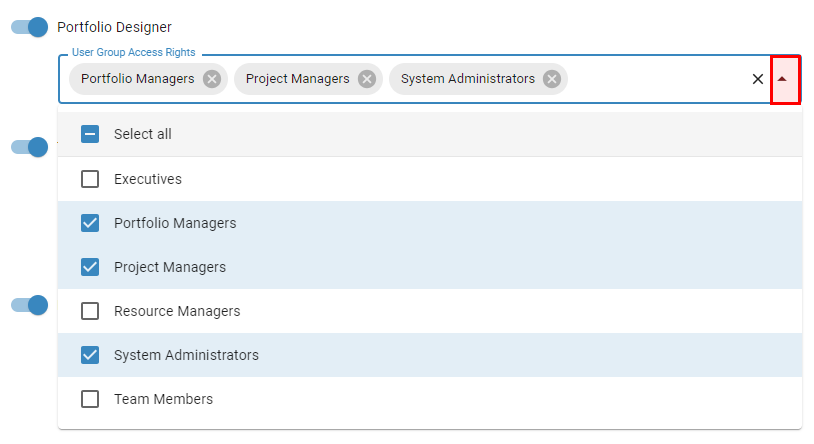Screen dimensions: 814x444
Task: Toggle the second switch below Portfolio Designer
Action: coord(30,147)
